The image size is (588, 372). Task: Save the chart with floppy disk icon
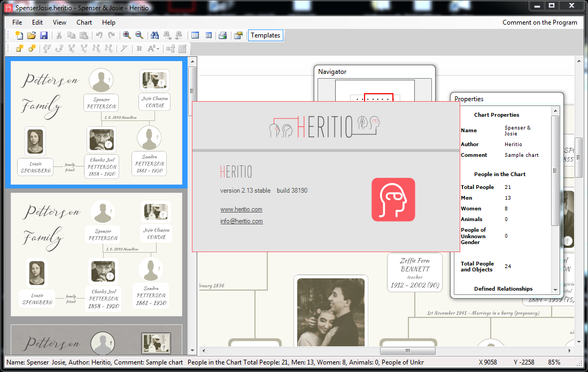[44, 35]
